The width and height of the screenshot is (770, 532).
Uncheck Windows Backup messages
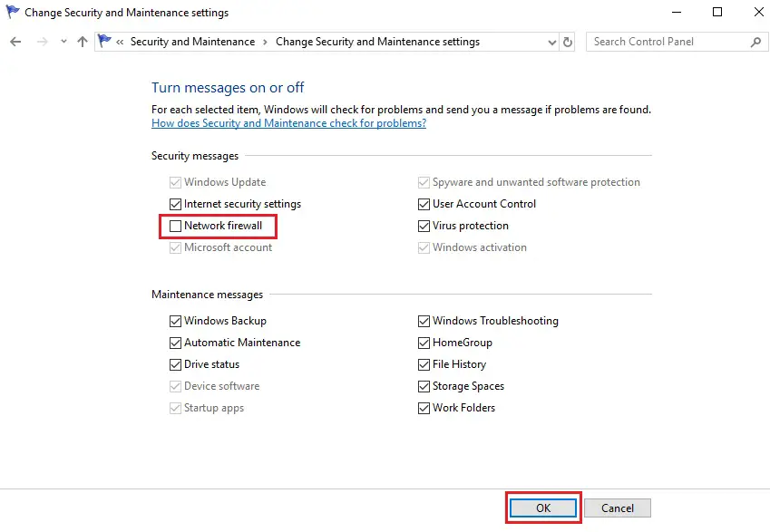point(175,321)
